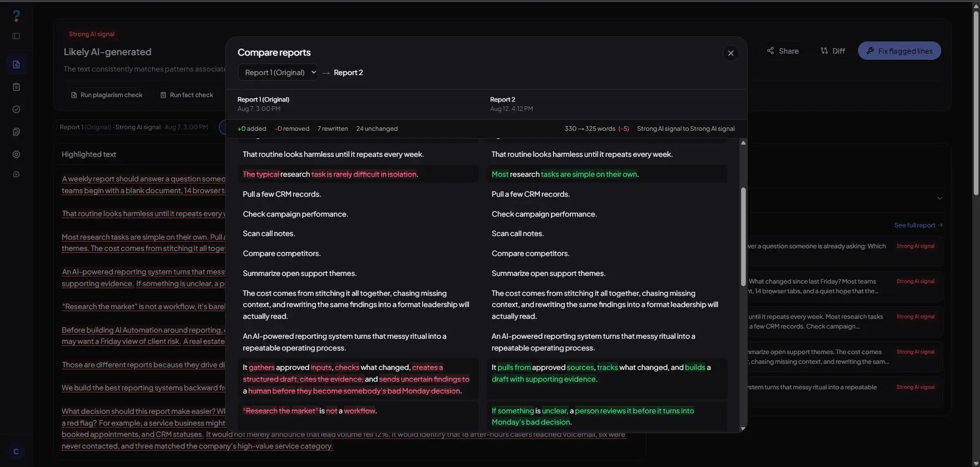Open the circled checkmark sidebar icon
Viewport: 980px width, 467px height.
pos(16,109)
